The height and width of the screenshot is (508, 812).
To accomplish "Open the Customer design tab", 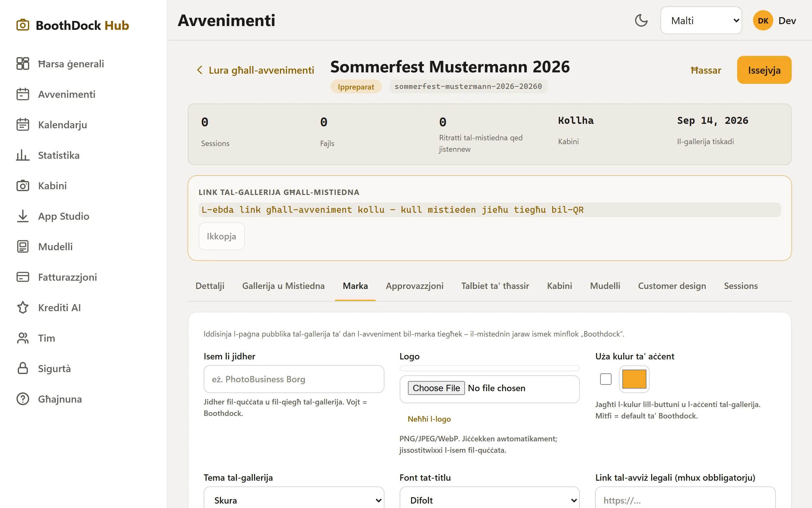I will pyautogui.click(x=672, y=286).
